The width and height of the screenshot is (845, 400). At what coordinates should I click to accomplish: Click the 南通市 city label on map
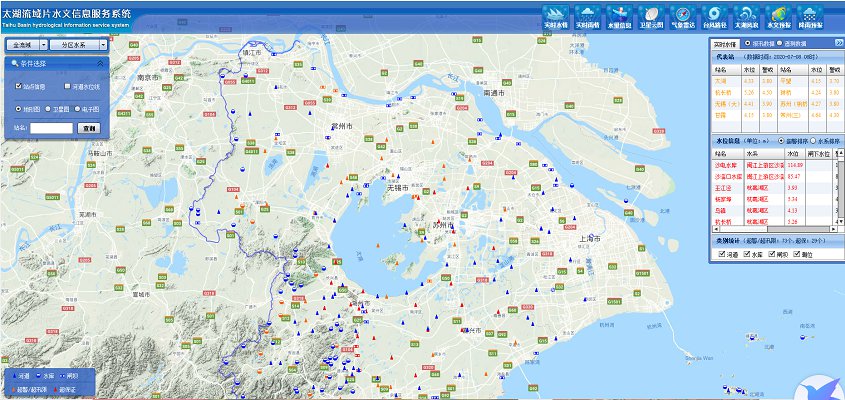493,93
